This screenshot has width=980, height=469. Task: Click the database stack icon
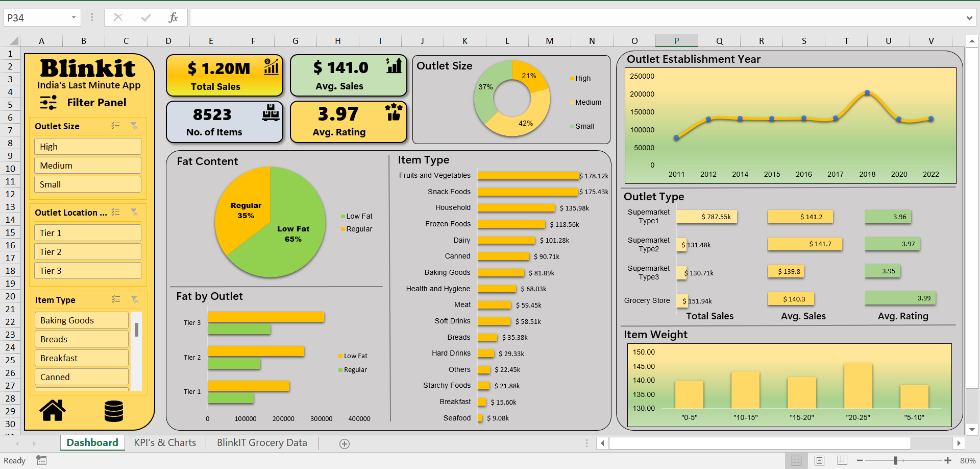coord(113,411)
